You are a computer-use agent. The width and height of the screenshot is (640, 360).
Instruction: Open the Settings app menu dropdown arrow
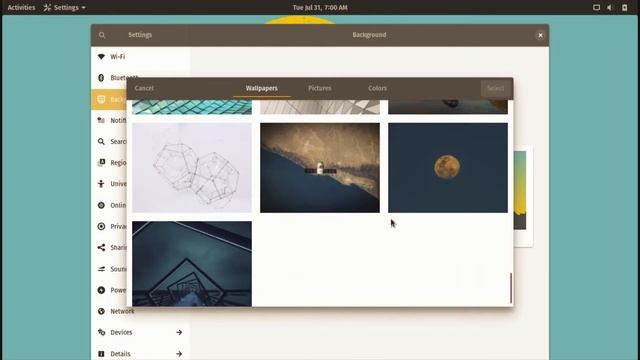click(84, 8)
